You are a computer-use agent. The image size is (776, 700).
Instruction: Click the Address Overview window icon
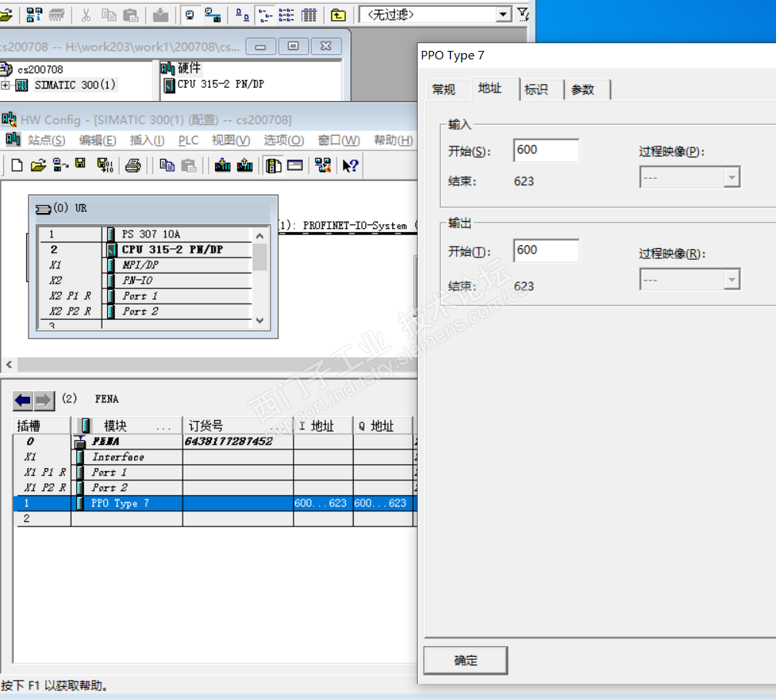295,165
